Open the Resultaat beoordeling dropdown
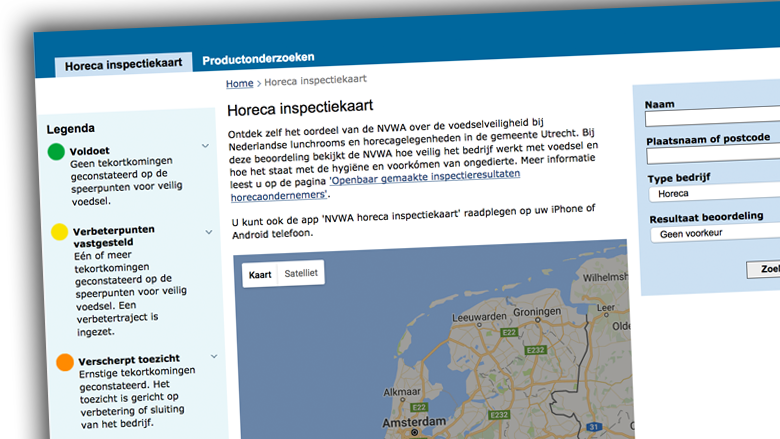The height and width of the screenshot is (439, 780). tap(715, 232)
